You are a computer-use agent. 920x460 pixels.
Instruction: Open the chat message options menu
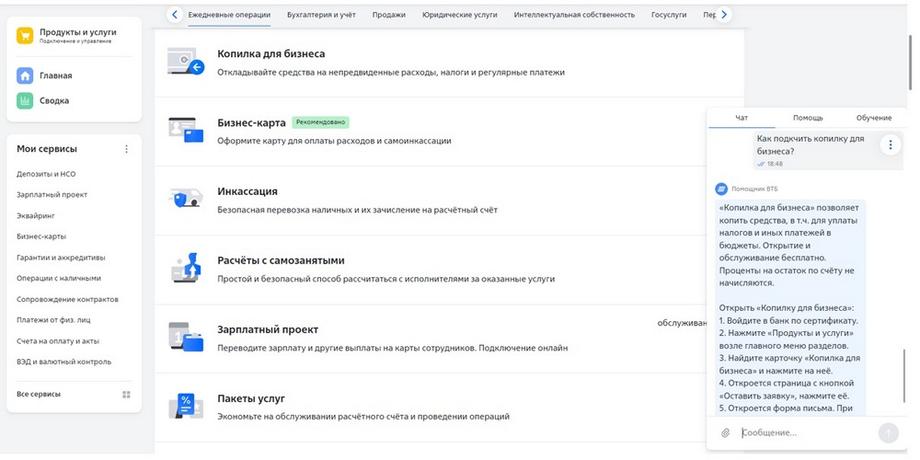tap(890, 145)
